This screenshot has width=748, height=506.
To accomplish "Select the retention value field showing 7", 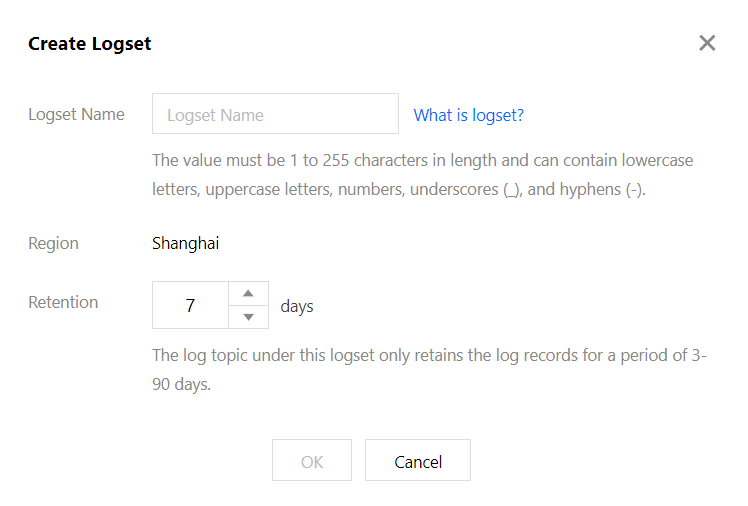I will coord(190,305).
